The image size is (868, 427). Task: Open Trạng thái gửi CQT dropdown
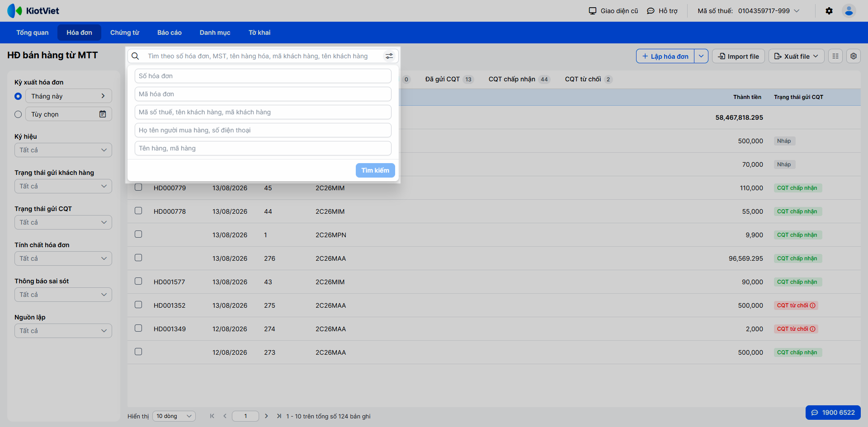[x=63, y=222]
